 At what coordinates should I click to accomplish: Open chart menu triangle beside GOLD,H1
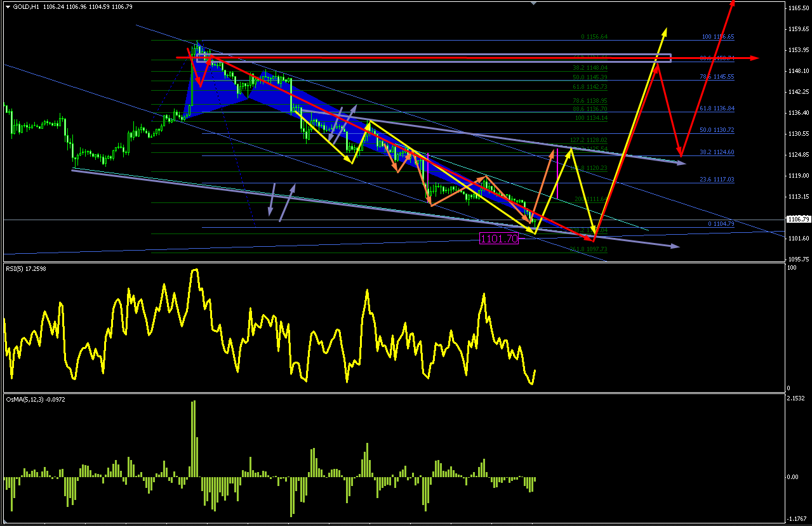8,6
